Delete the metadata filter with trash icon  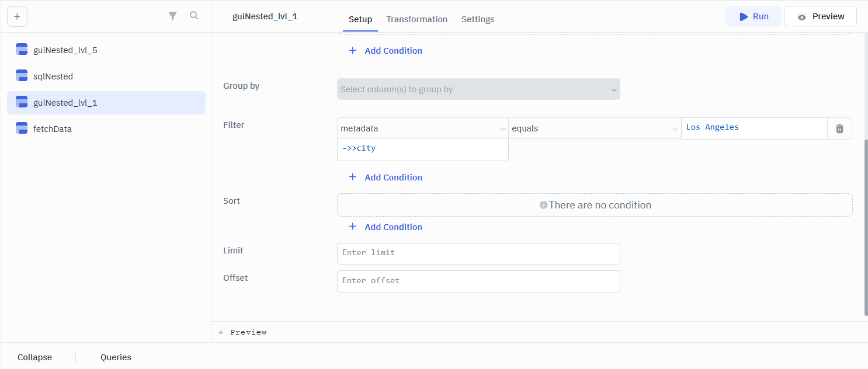839,128
